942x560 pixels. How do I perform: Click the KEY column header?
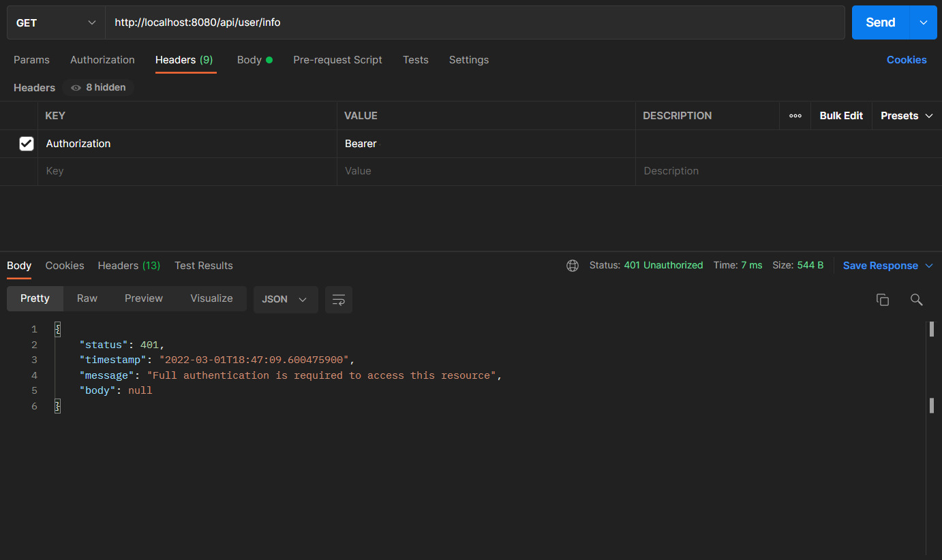[x=55, y=116]
